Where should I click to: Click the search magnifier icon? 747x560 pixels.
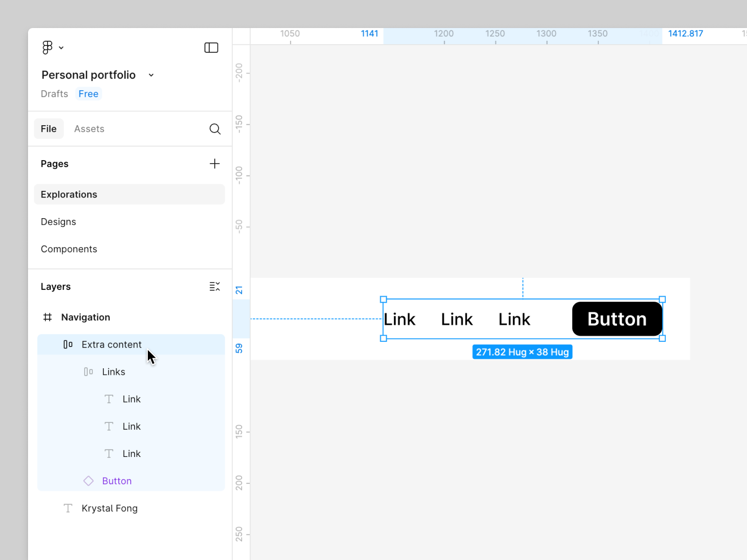coord(215,129)
